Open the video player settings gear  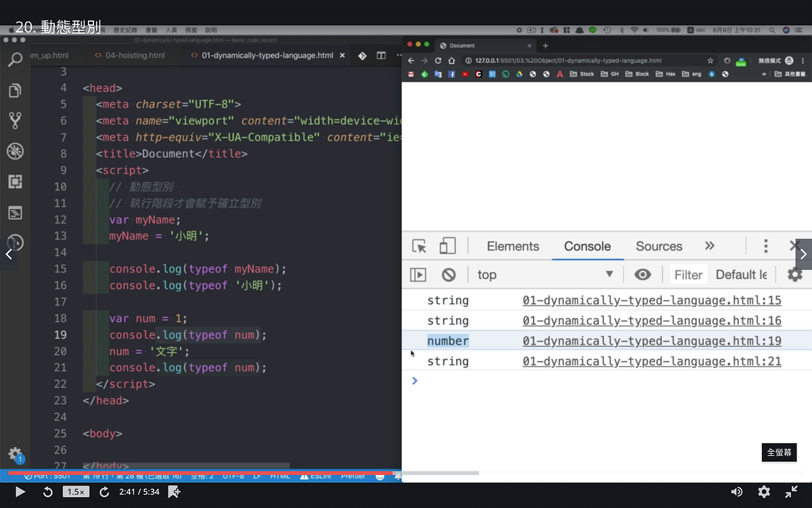[764, 492]
